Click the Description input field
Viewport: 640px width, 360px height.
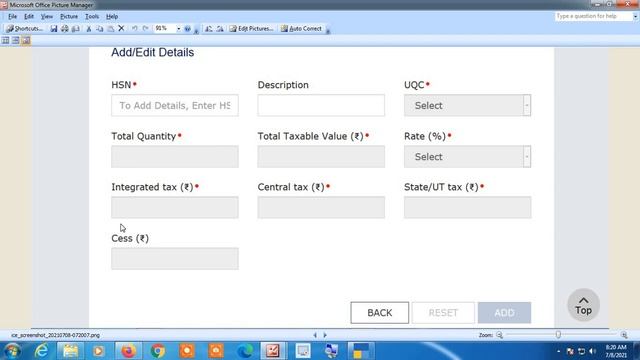tap(321, 105)
